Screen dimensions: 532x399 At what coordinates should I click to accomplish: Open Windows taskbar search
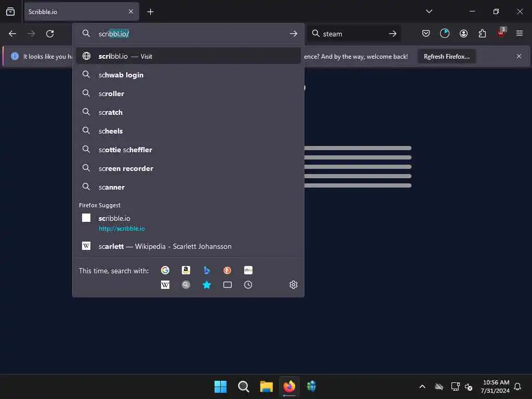pyautogui.click(x=243, y=387)
